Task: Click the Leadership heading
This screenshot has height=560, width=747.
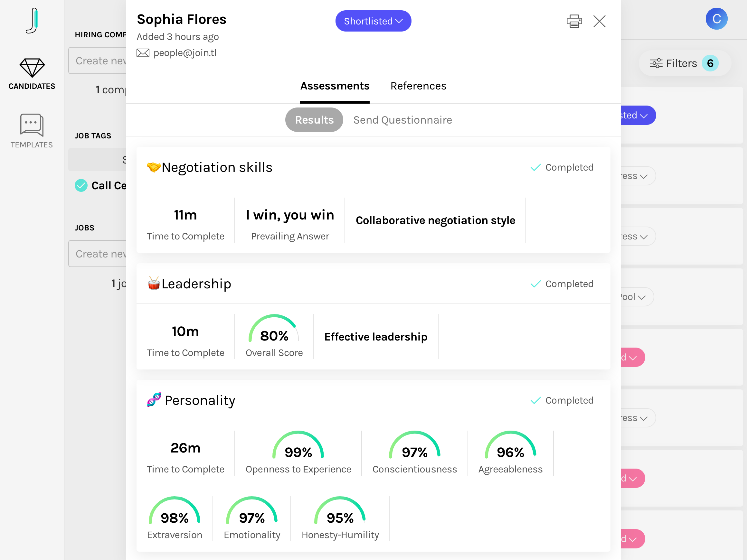Action: tap(196, 284)
